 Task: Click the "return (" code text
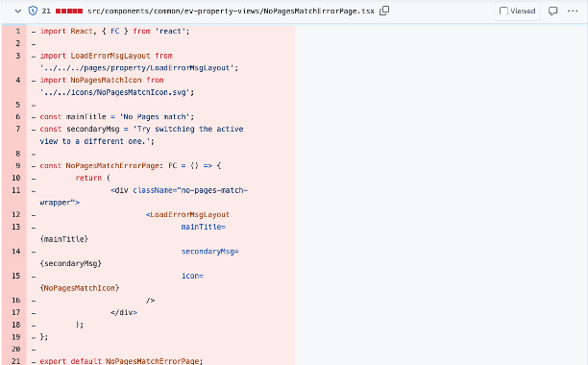click(92, 178)
